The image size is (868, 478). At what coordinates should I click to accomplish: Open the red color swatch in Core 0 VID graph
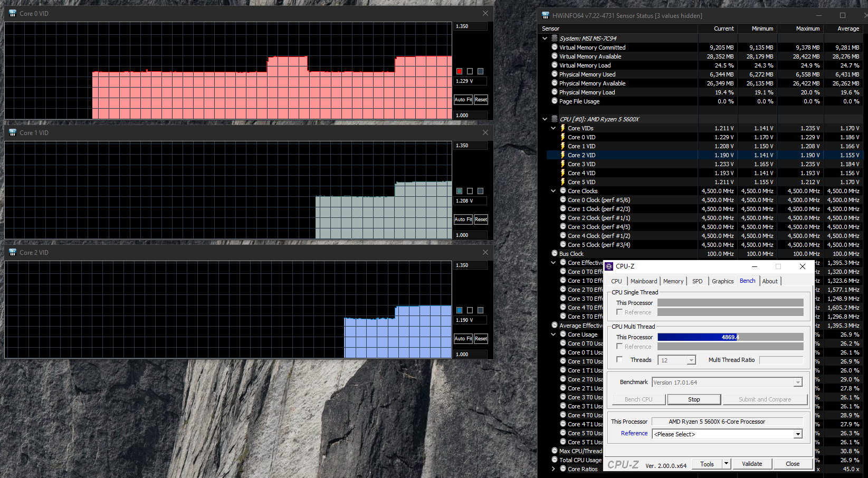(459, 71)
